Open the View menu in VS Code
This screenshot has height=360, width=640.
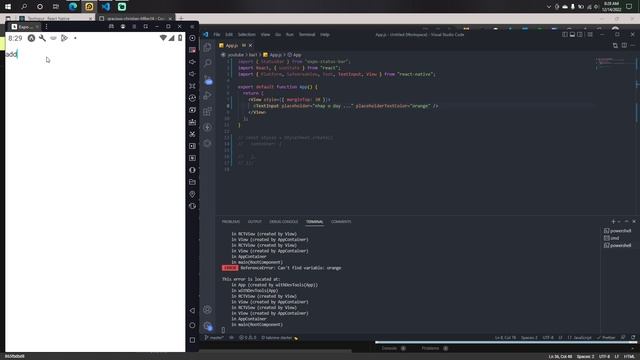[x=265, y=35]
